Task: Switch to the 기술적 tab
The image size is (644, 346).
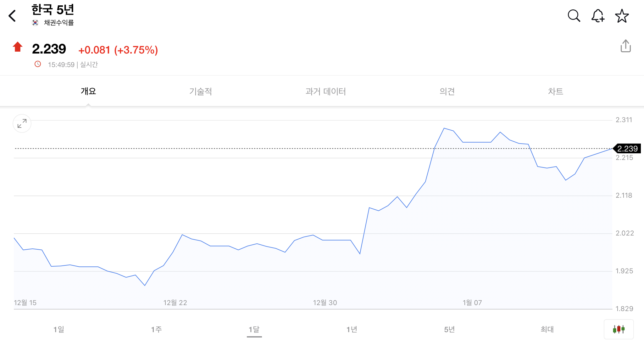Action: coord(201,91)
